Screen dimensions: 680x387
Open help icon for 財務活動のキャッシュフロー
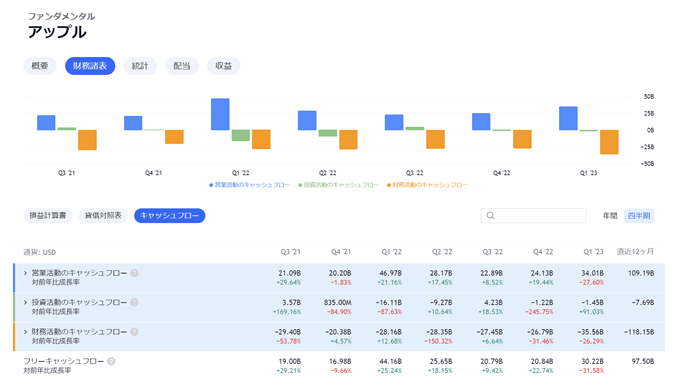coord(134,332)
